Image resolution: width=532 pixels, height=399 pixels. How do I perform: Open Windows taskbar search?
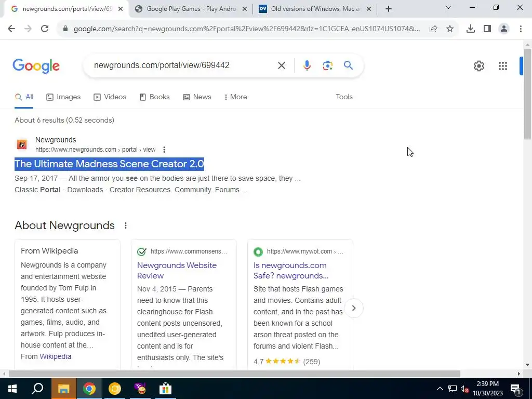(x=37, y=389)
